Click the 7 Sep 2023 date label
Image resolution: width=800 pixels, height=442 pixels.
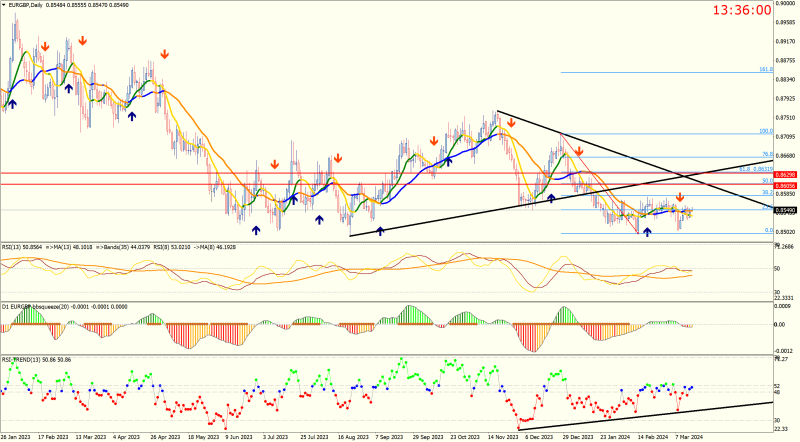[389, 437]
